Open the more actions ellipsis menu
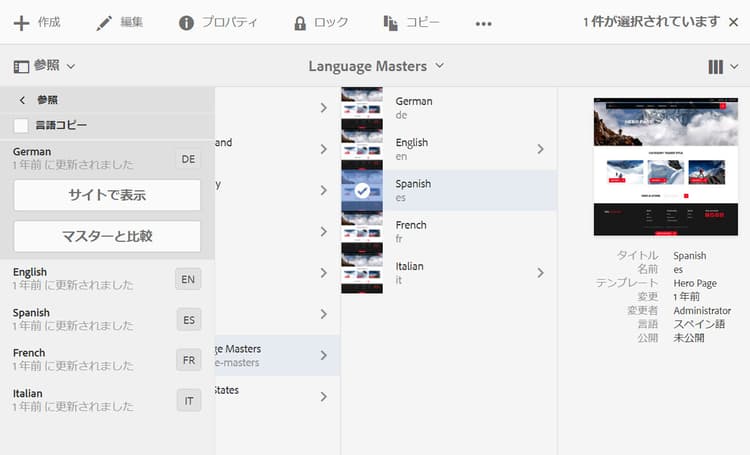Image resolution: width=750 pixels, height=455 pixels. pos(484,23)
